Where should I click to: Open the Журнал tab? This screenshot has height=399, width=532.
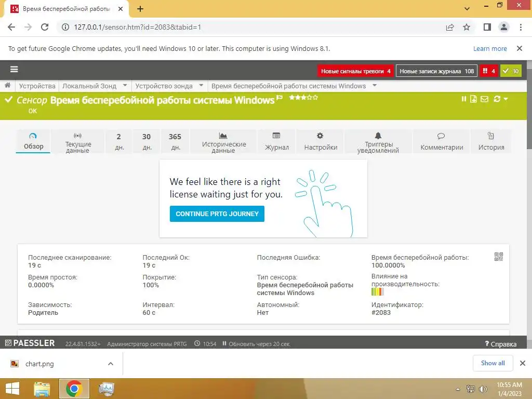click(x=277, y=141)
